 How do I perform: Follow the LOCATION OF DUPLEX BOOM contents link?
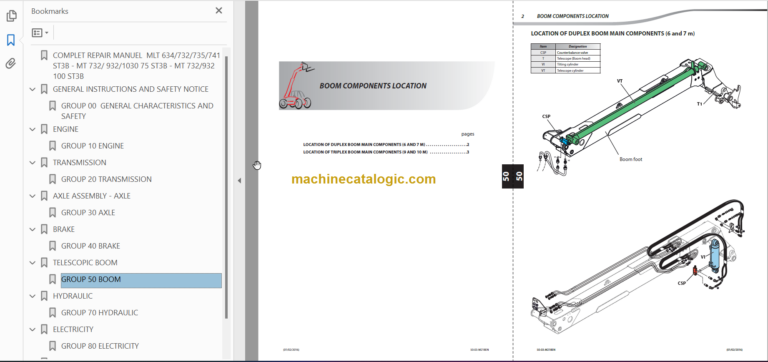(x=386, y=145)
